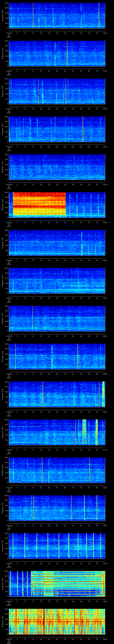The image size is (114, 644).
Task: Click the 15:23:00 start time label
Action: point(9,184)
